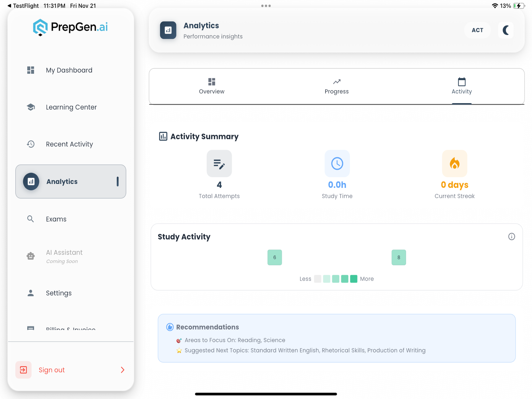Viewport: 532px width, 399px height.
Task: Click the Overview tab grid icon
Action: [212, 82]
